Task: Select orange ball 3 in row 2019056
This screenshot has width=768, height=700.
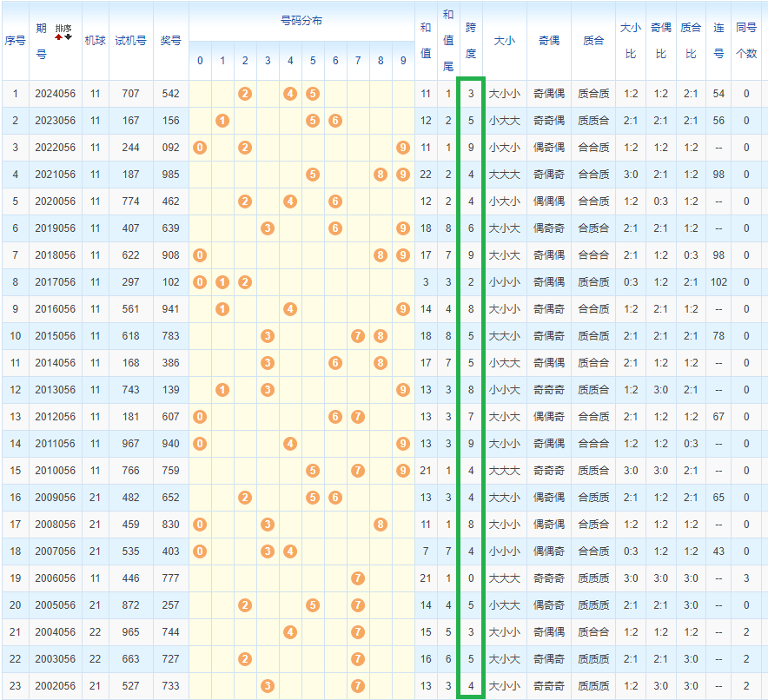Action: (x=268, y=228)
